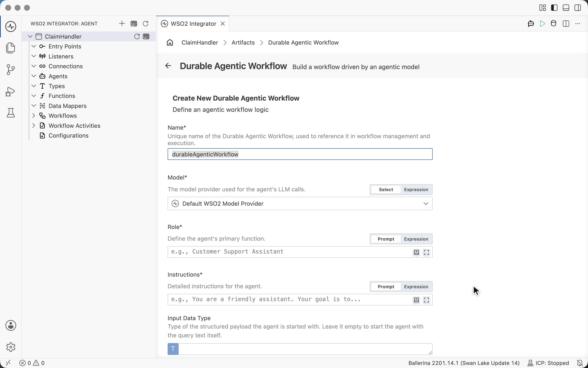
Task: Select Data Mappers in the tree
Action: pos(68,106)
